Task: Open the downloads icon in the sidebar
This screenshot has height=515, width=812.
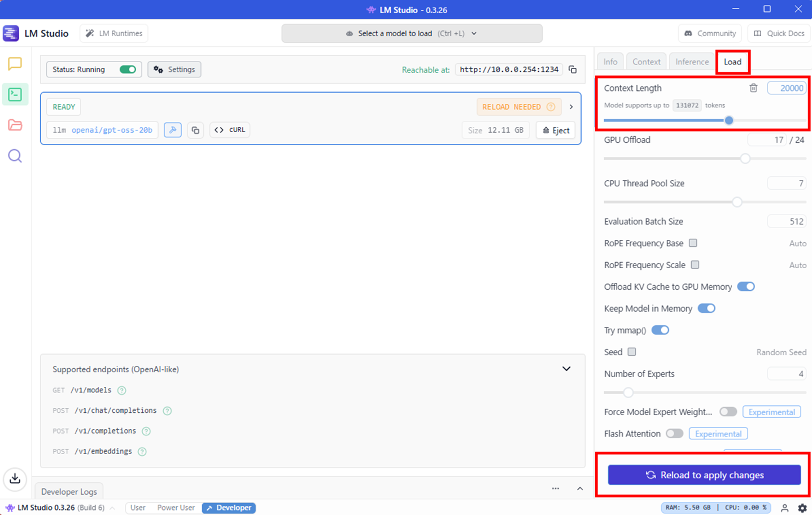Action: pyautogui.click(x=15, y=479)
